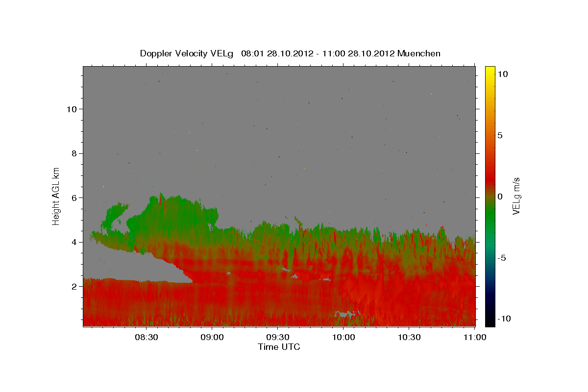588x392 pixels.
Task: Click the colorbar tick value '0'
Action: (x=499, y=196)
